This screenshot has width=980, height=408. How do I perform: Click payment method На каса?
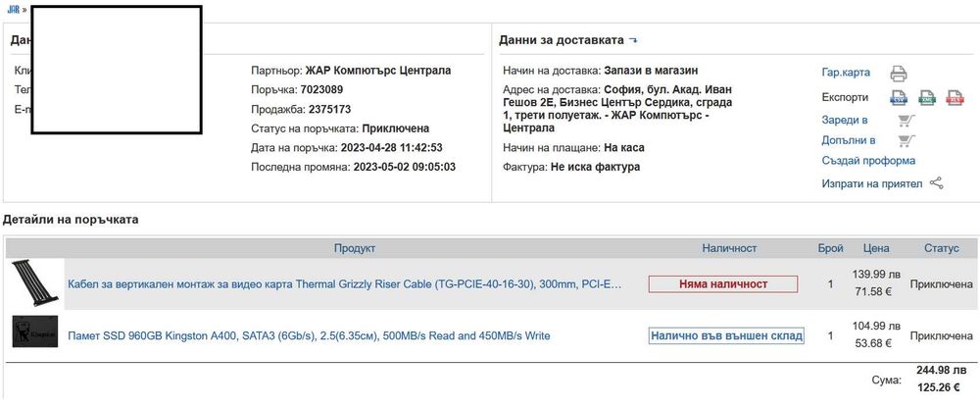623,148
